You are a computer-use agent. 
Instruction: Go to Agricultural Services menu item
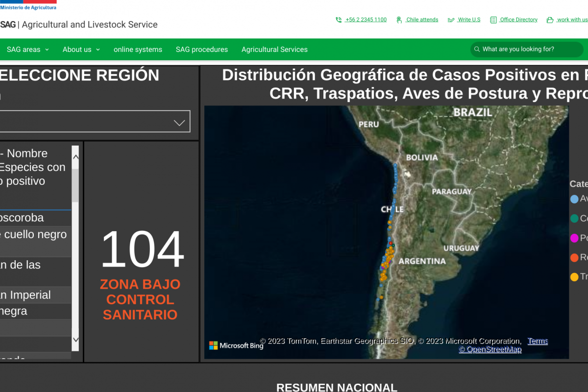pyautogui.click(x=274, y=49)
